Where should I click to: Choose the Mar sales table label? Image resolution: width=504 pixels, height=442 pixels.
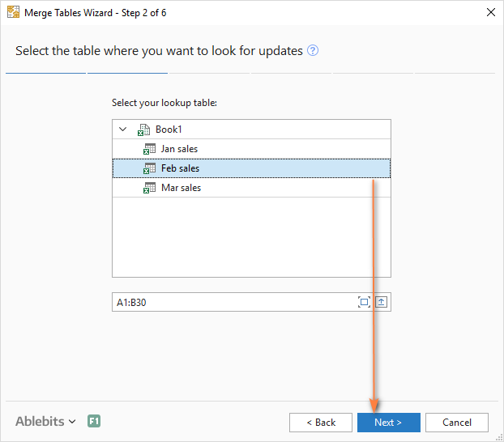tap(181, 188)
